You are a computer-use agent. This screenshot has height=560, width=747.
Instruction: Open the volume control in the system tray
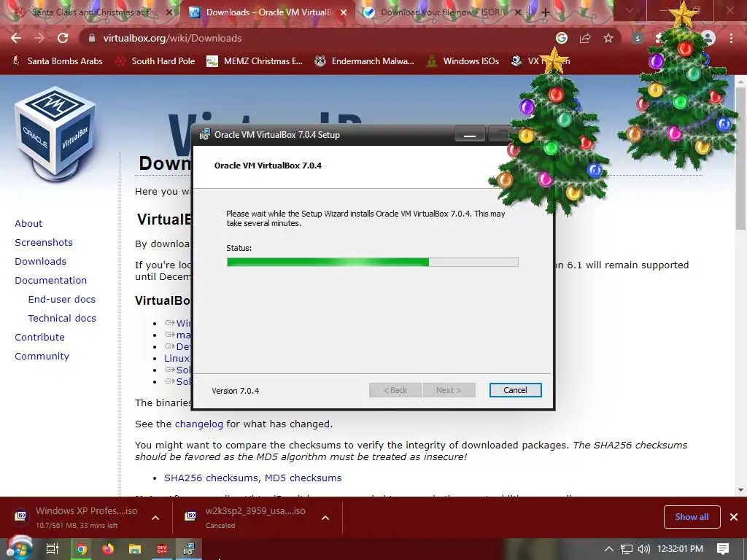pyautogui.click(x=643, y=549)
